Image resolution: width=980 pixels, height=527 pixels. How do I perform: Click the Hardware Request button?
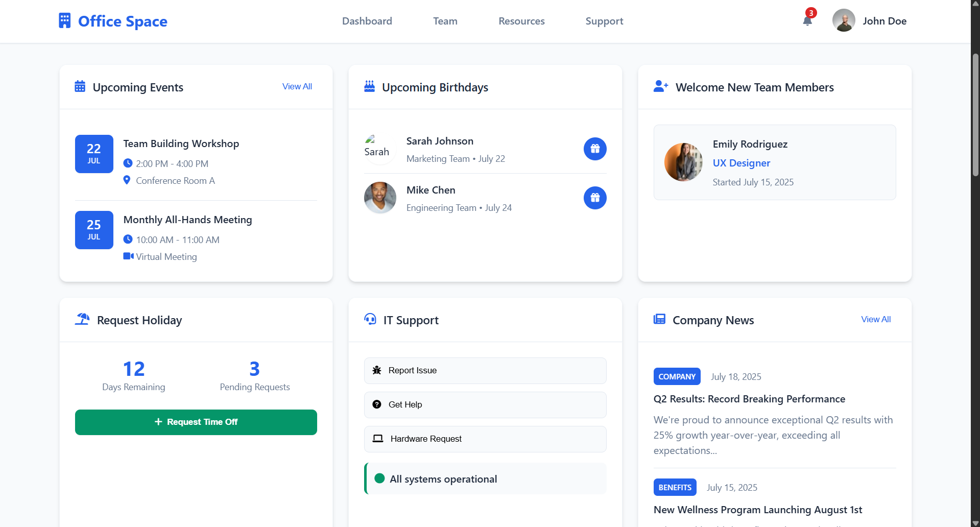click(485, 439)
